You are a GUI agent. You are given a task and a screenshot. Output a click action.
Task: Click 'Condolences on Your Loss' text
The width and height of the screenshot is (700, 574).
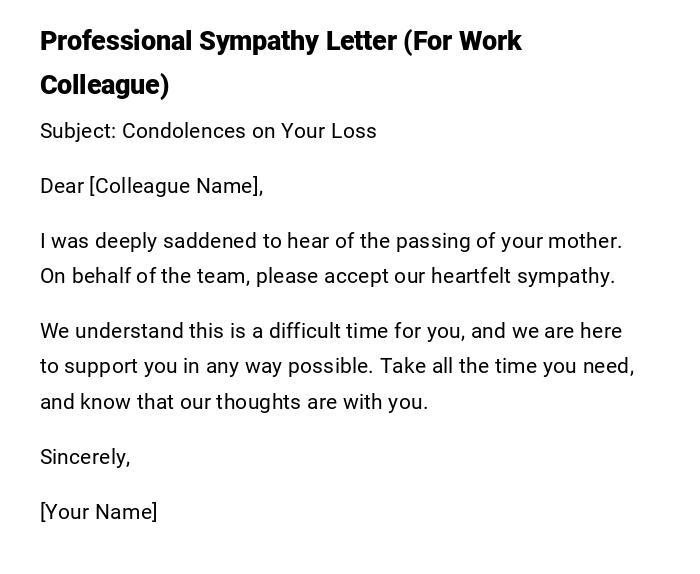pyautogui.click(x=249, y=131)
